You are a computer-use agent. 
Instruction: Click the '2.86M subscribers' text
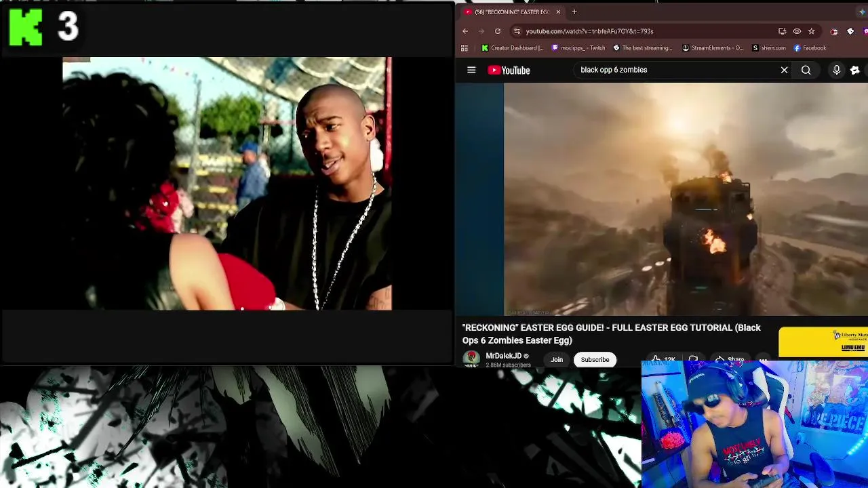click(508, 365)
